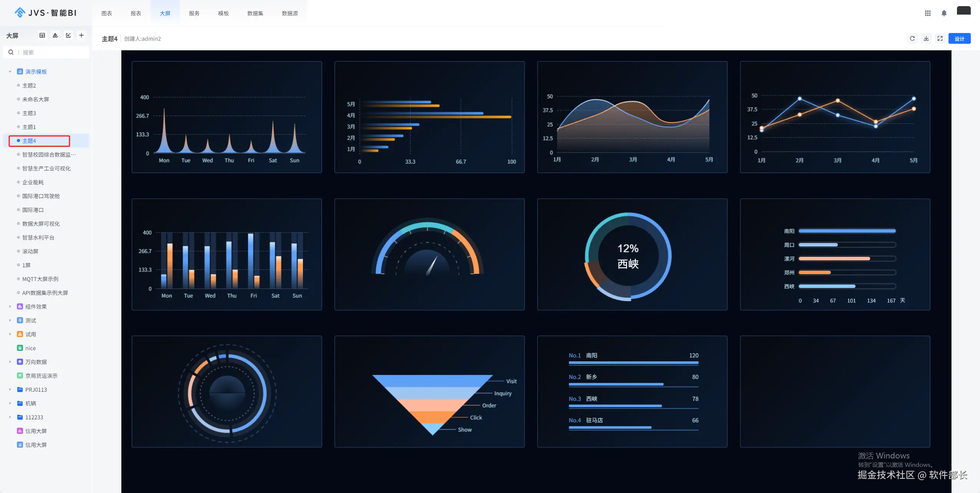Open the notification bell
Image resolution: width=980 pixels, height=493 pixels.
click(944, 13)
